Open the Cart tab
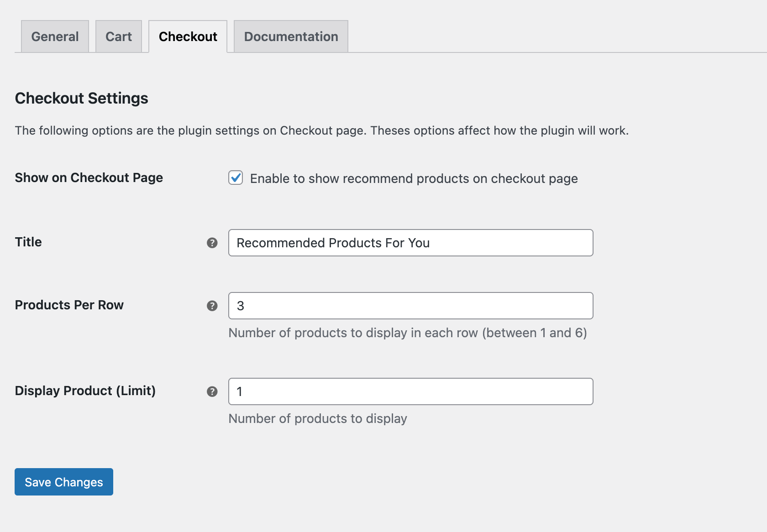Screen dimensions: 767x532 [x=119, y=36]
